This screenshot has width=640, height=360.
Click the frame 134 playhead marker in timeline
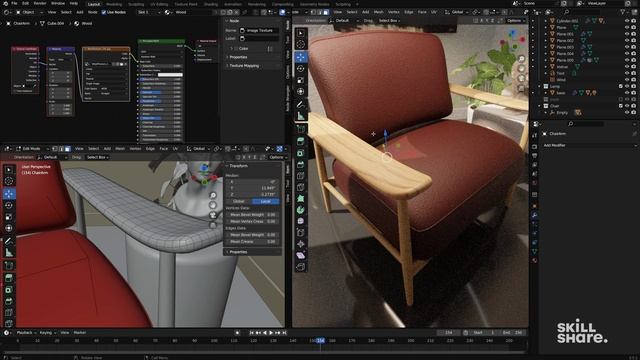coord(320,340)
